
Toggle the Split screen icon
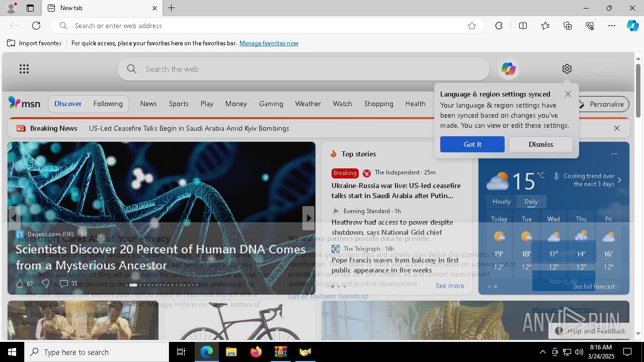point(523,26)
